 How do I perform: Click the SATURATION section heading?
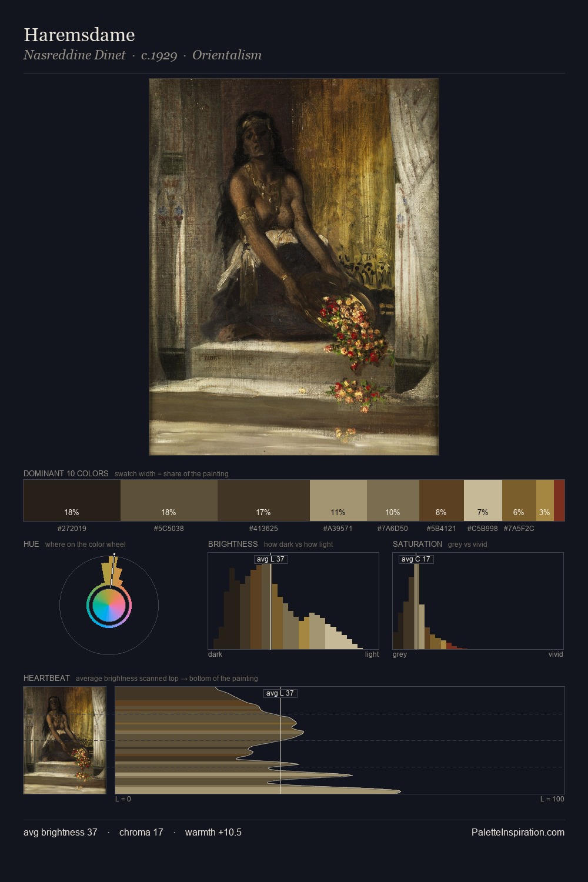(x=417, y=544)
